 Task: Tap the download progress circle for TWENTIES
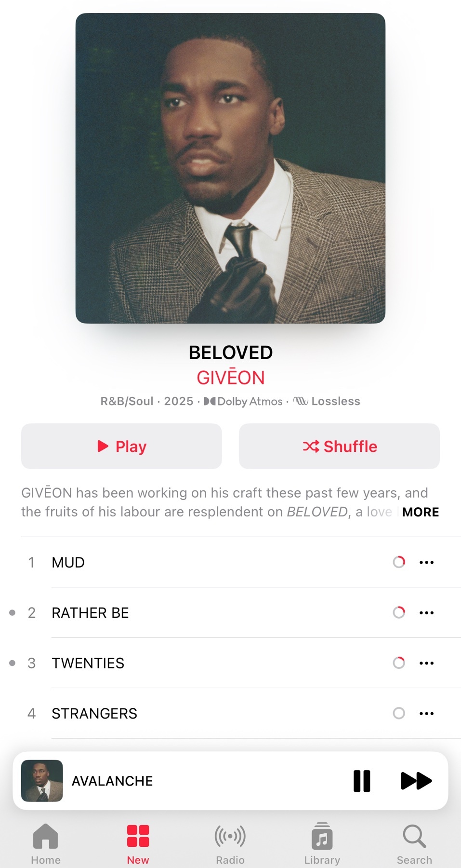pos(399,663)
